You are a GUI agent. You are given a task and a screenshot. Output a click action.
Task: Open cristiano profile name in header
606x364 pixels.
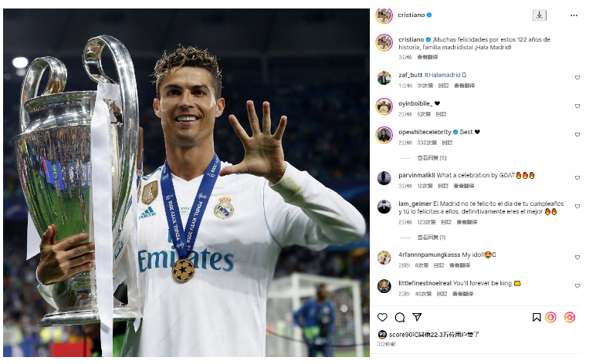click(x=411, y=15)
